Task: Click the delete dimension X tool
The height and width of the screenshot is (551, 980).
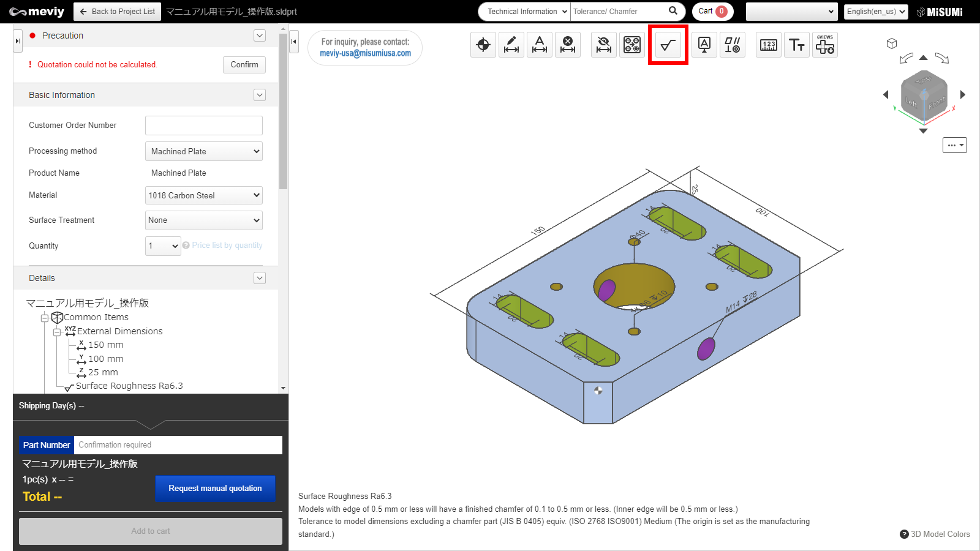Action: pyautogui.click(x=568, y=45)
